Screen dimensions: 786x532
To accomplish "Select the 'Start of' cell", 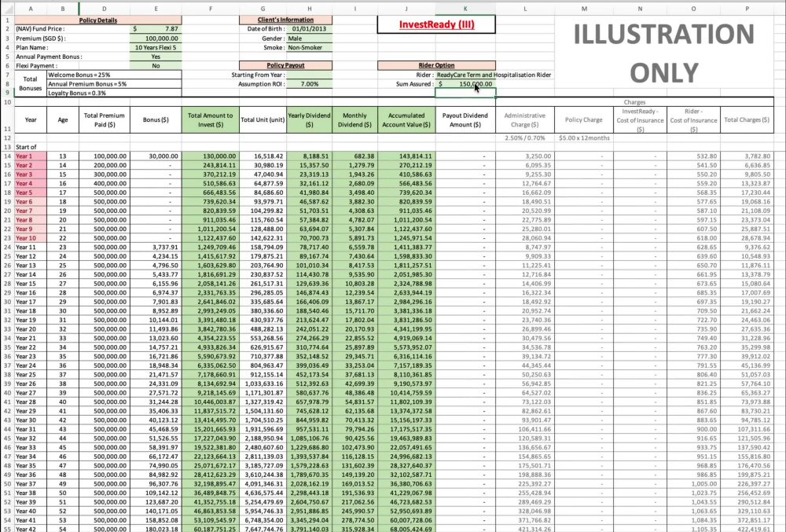I will pyautogui.click(x=31, y=147).
